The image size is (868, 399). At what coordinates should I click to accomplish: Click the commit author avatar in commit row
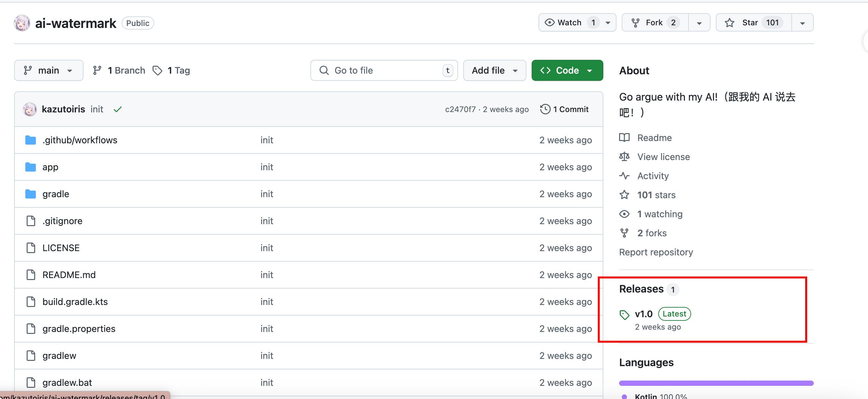point(30,109)
